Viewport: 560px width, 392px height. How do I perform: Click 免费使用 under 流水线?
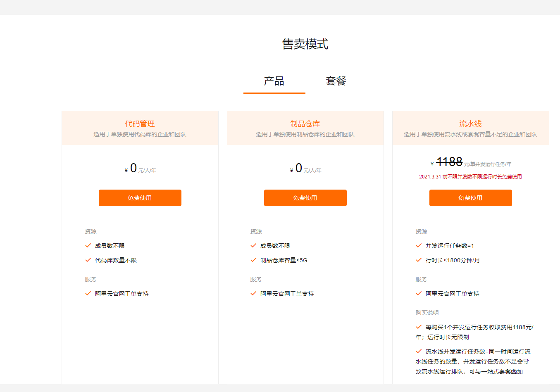pos(470,198)
